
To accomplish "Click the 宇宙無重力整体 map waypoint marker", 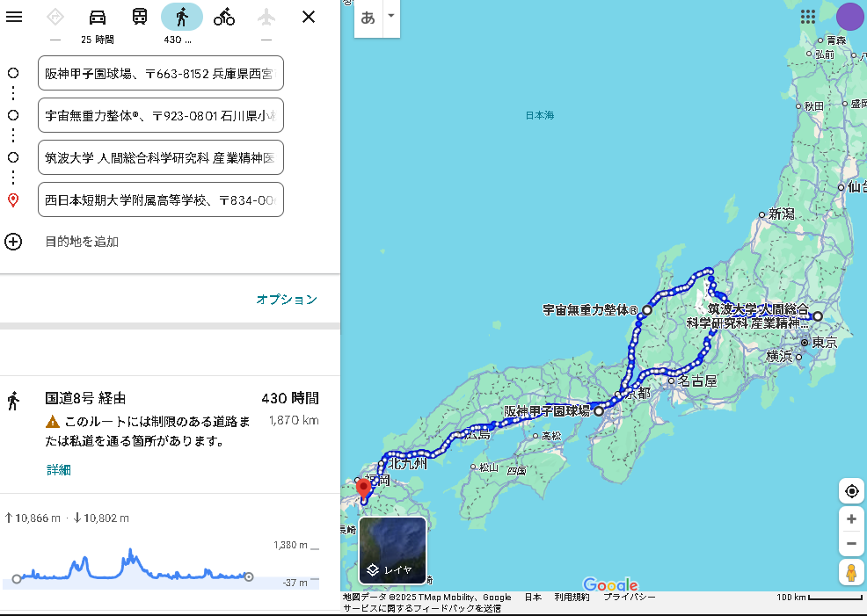I will (646, 310).
